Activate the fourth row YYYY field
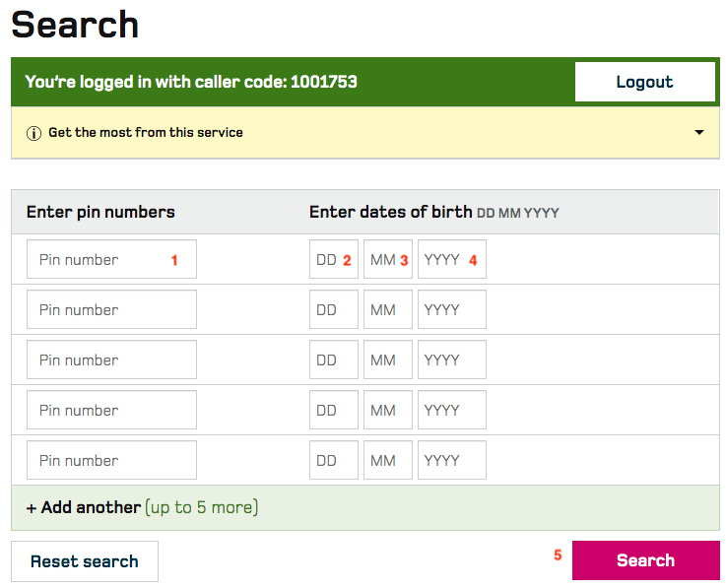The width and height of the screenshot is (726, 588). pos(452,410)
